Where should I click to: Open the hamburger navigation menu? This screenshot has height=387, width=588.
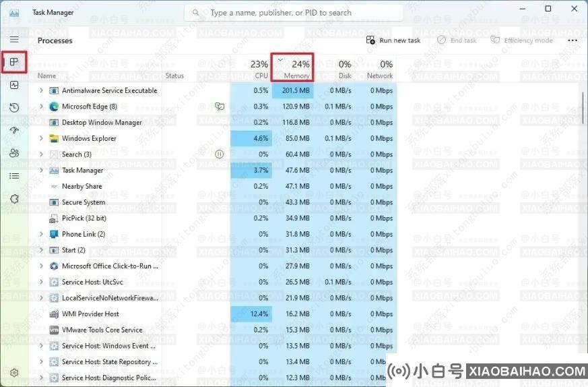click(x=14, y=40)
